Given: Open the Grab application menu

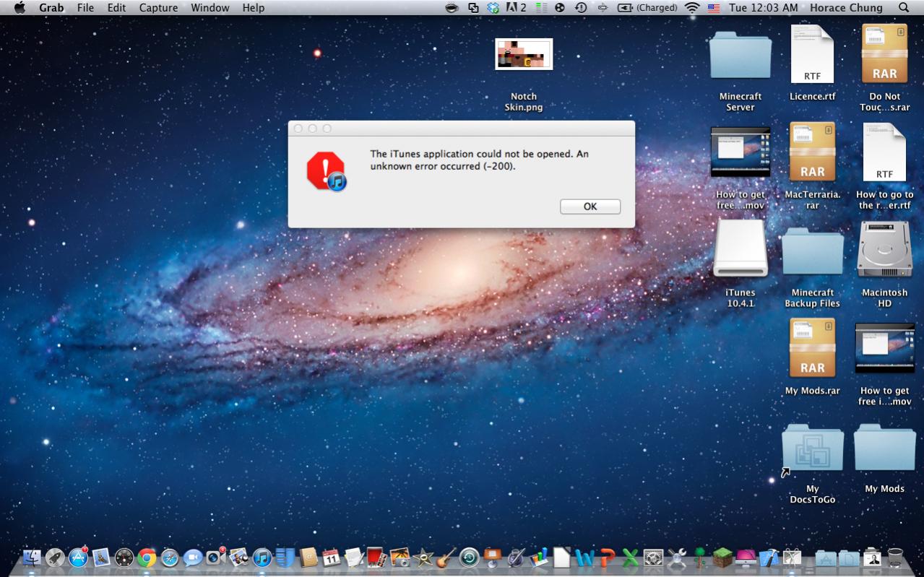Looking at the screenshot, I should 51,8.
